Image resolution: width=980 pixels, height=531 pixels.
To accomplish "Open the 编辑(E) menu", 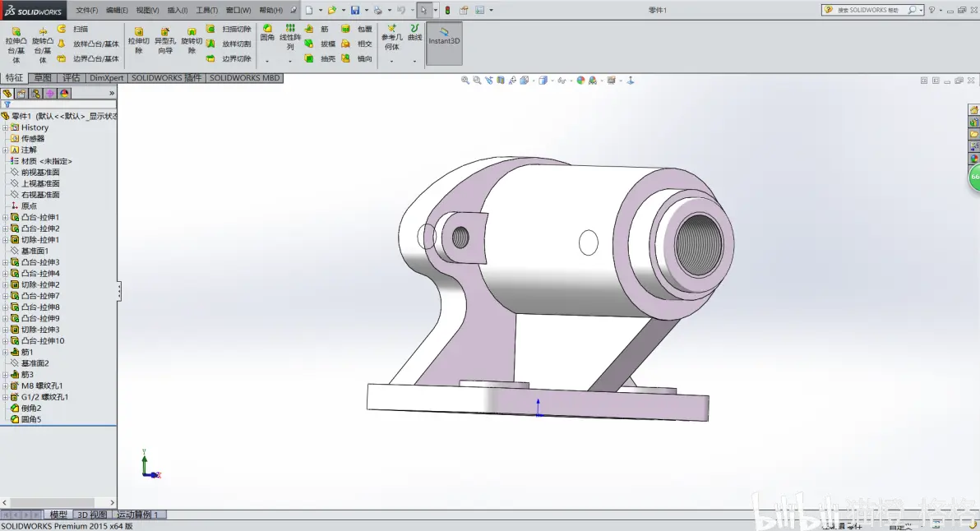I will pyautogui.click(x=117, y=10).
